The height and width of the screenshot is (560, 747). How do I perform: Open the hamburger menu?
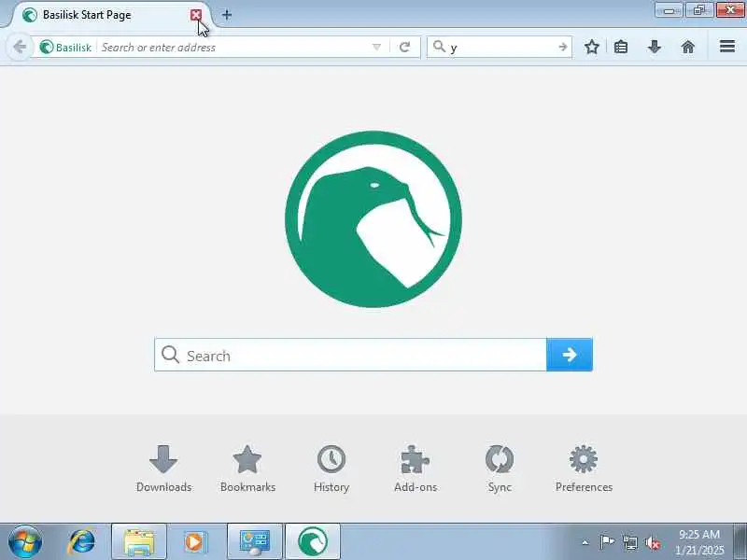pos(727,46)
